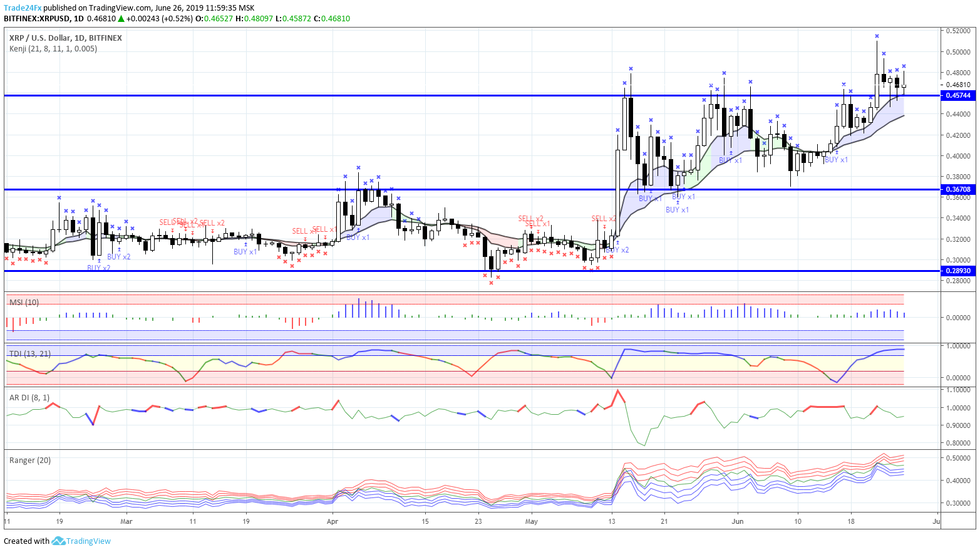Image resolution: width=980 pixels, height=552 pixels.
Task: Select the May date label on time axis
Action: tap(531, 521)
